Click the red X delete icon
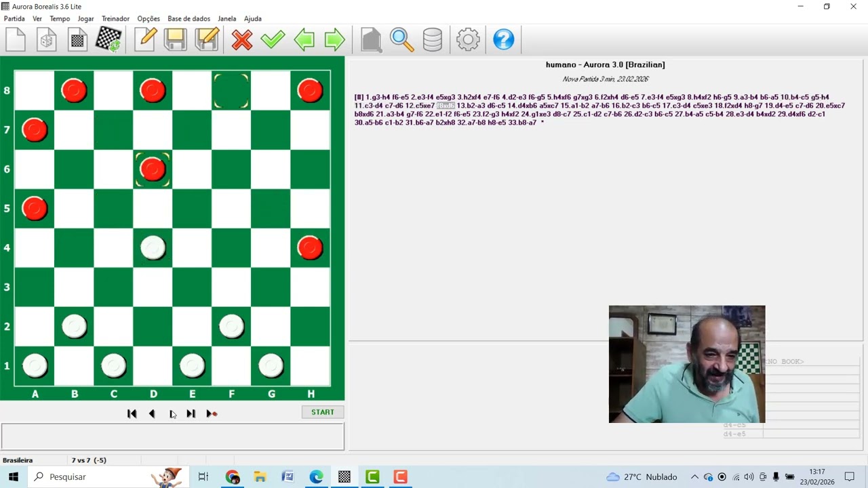868x488 pixels. 241,39
